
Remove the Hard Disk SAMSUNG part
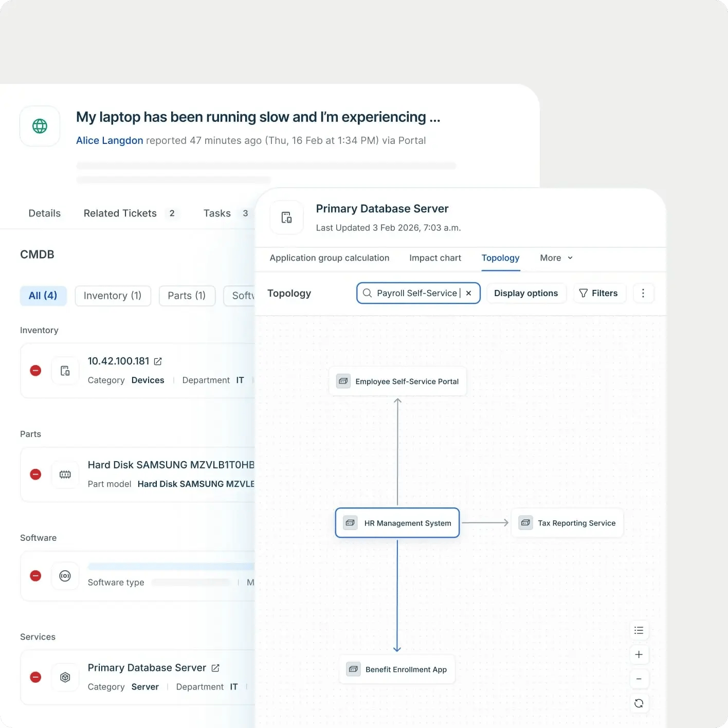pos(35,475)
